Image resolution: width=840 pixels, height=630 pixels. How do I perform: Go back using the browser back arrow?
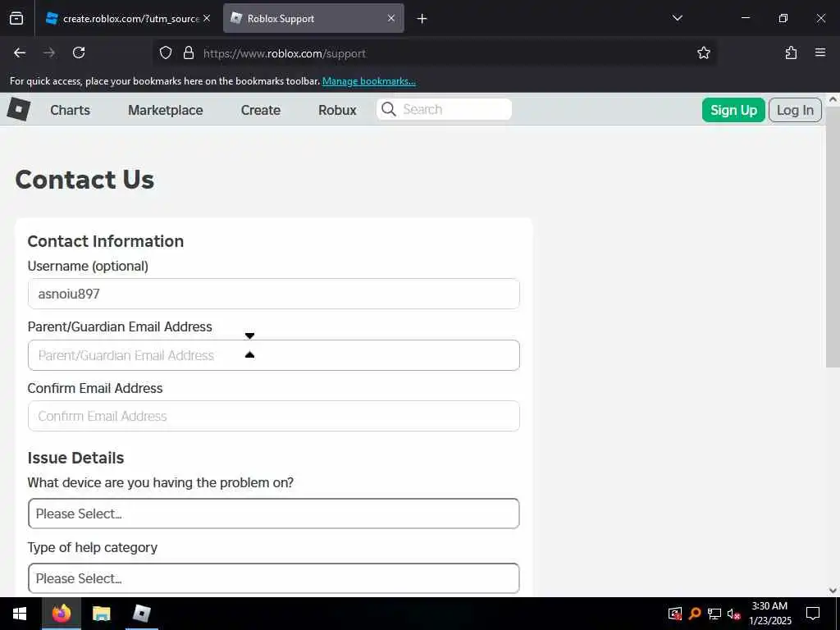pos(20,52)
